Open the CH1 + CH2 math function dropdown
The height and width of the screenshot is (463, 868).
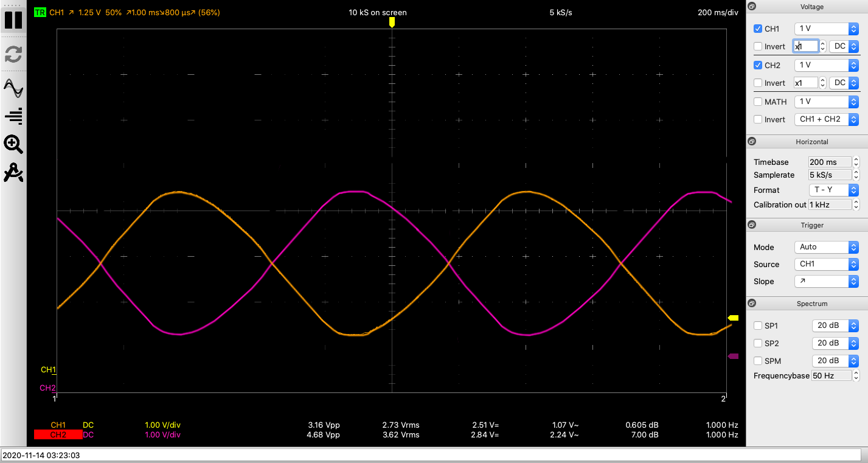pyautogui.click(x=827, y=119)
